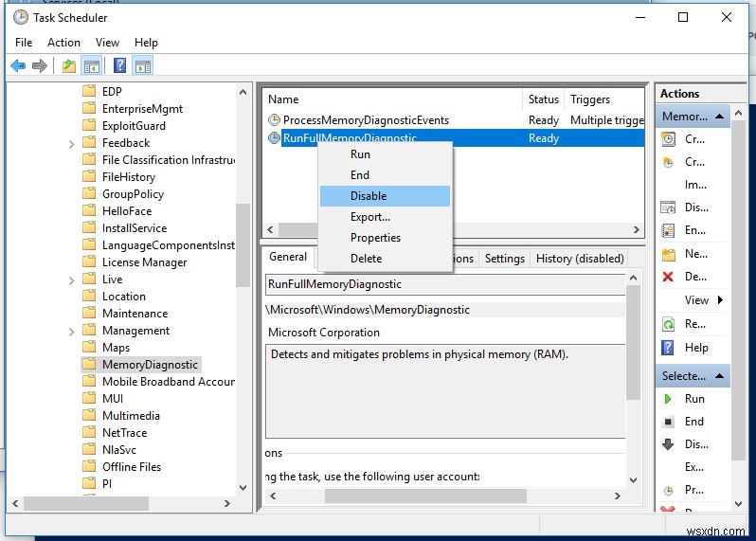Image resolution: width=756 pixels, height=541 pixels.
Task: Switch to the Settings tab
Action: tap(504, 259)
